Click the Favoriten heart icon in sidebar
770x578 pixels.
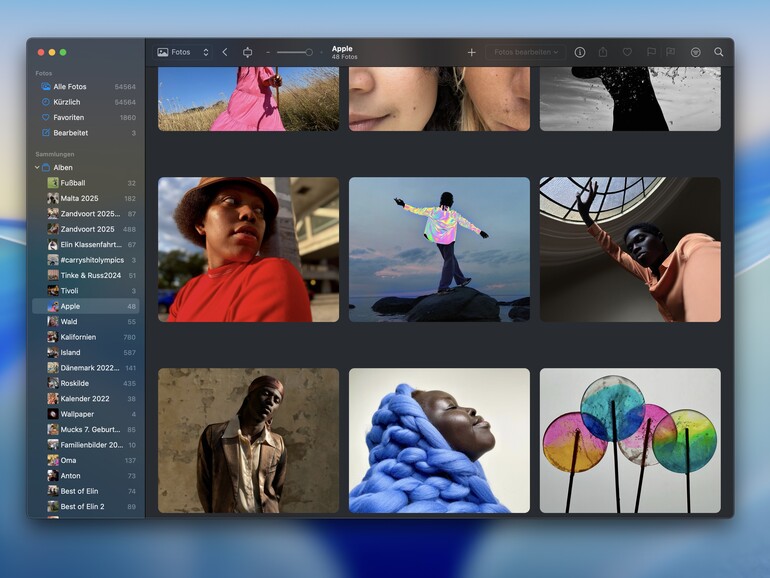[46, 117]
